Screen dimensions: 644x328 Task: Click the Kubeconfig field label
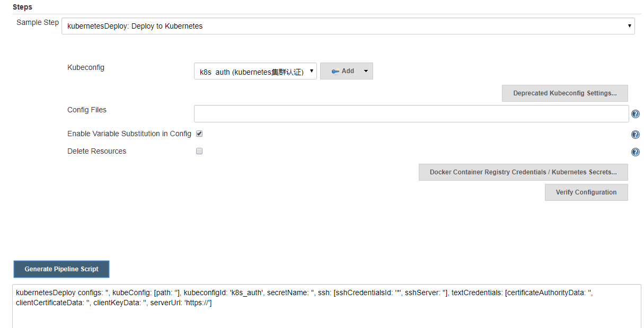point(86,67)
